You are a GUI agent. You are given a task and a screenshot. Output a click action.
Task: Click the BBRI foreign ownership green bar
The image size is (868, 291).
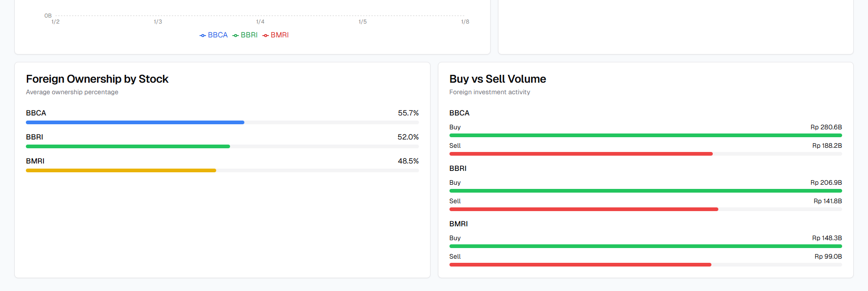click(128, 146)
